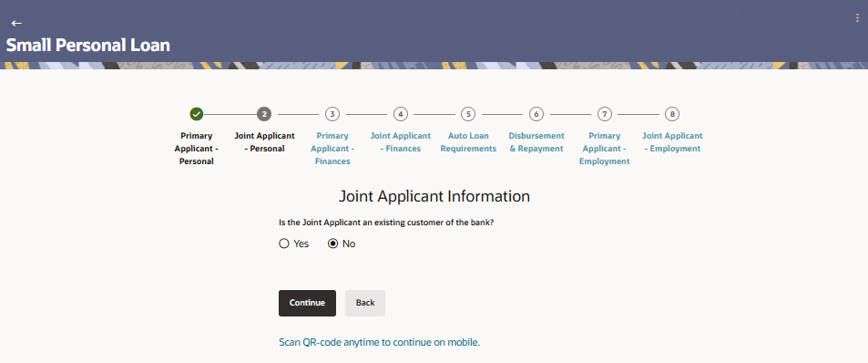Click the Back button
Image resolution: width=868 pixels, height=363 pixels.
[365, 303]
